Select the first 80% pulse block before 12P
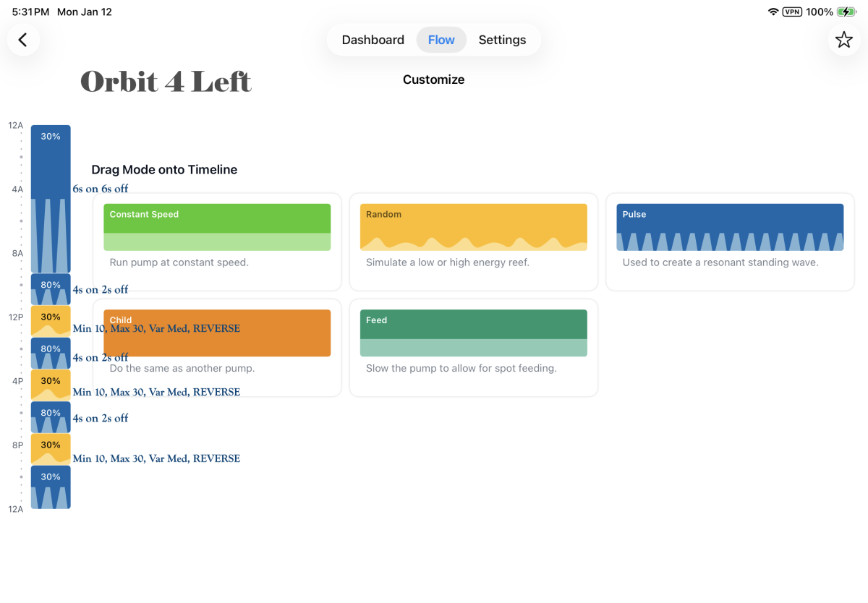 click(x=51, y=289)
